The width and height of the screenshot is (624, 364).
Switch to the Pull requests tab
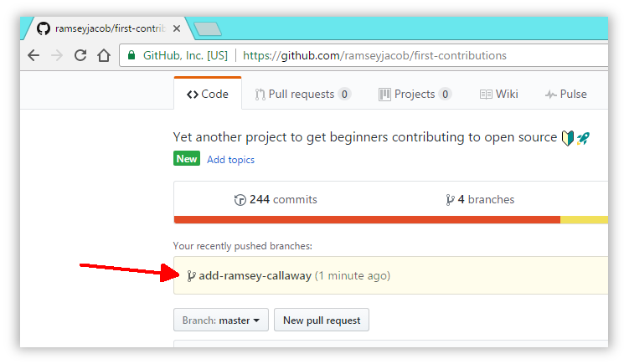coord(303,95)
